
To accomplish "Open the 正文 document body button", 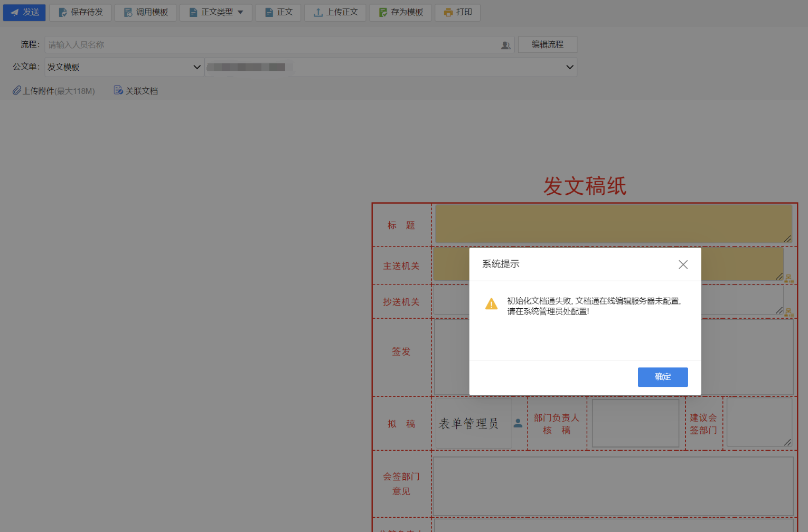I will coord(278,13).
